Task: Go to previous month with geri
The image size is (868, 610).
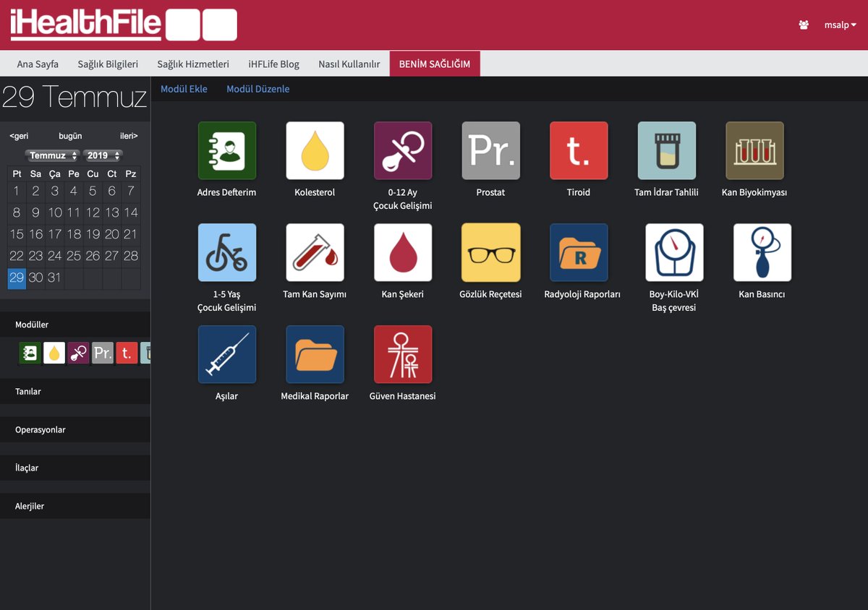Action: click(19, 136)
